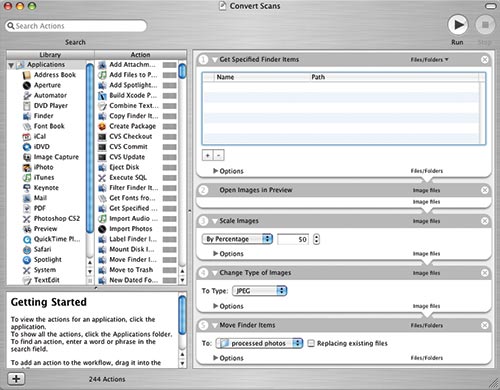Screen dimensions: 500x390
Task: Choose the Build Xcode Project action
Action: coord(133,95)
